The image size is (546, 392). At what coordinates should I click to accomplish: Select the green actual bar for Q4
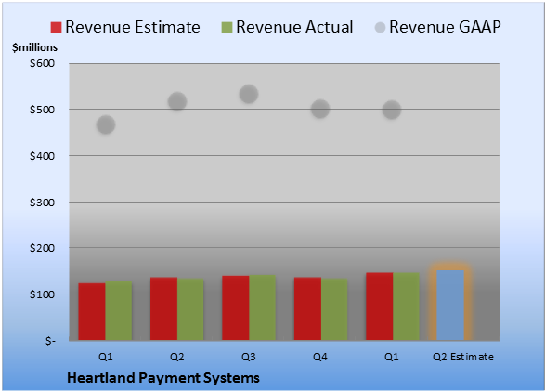(334, 309)
